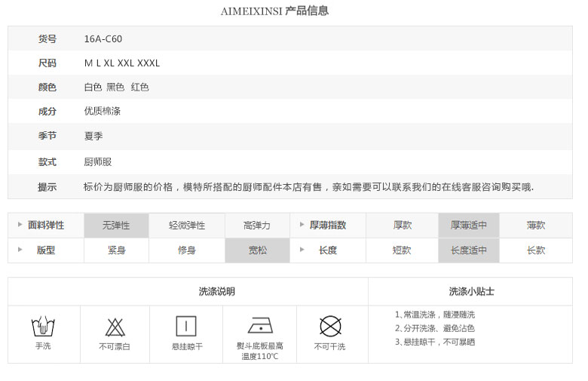
Task: Click the 长度 label
Action: 328,250
